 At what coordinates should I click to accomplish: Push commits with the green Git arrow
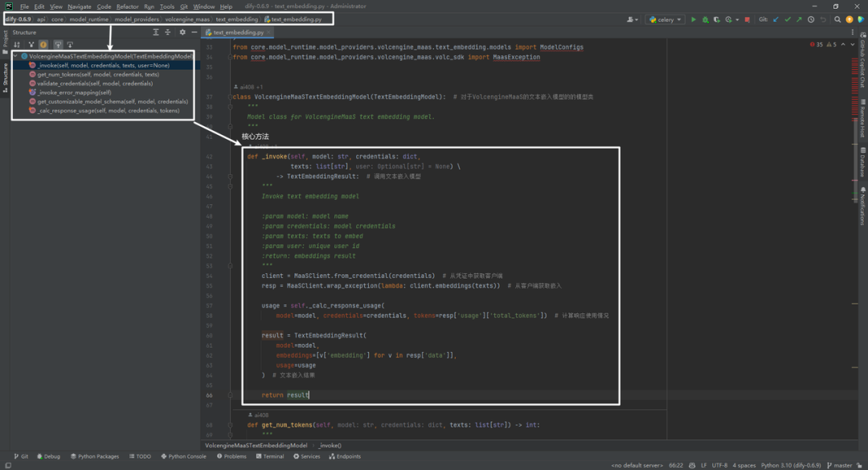(800, 19)
